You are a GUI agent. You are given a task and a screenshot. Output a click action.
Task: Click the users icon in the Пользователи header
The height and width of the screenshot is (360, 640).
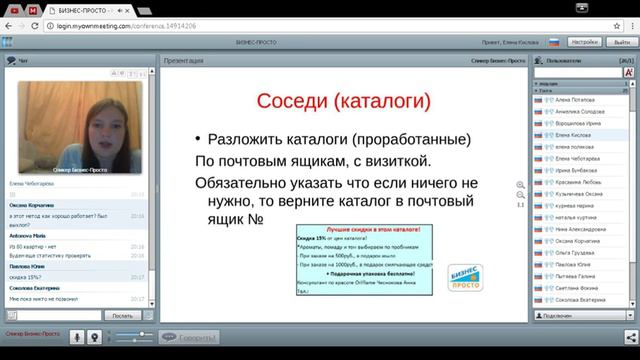coord(539,60)
